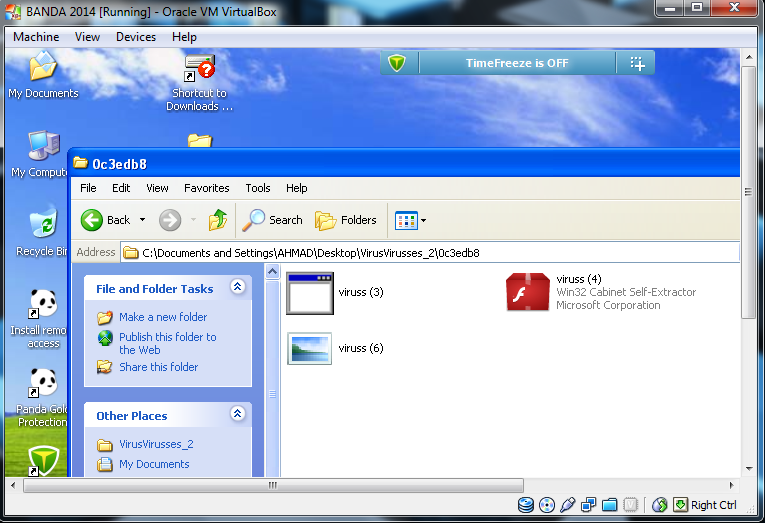Open the View menu in Explorer

(157, 188)
